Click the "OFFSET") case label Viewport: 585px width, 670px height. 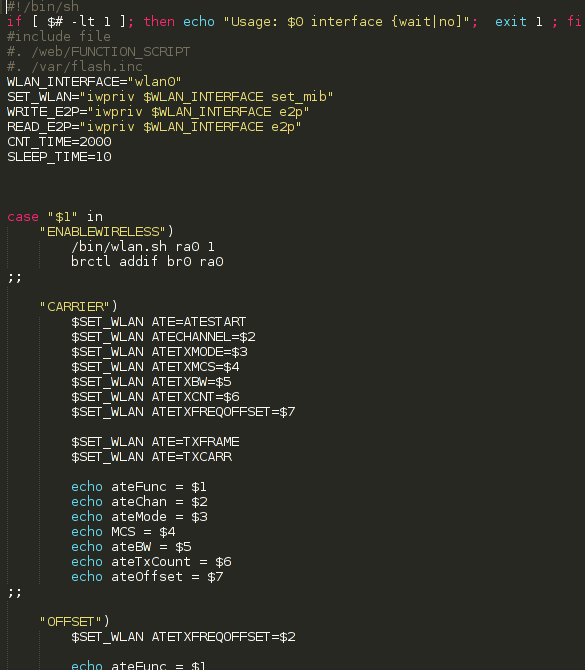(x=74, y=622)
